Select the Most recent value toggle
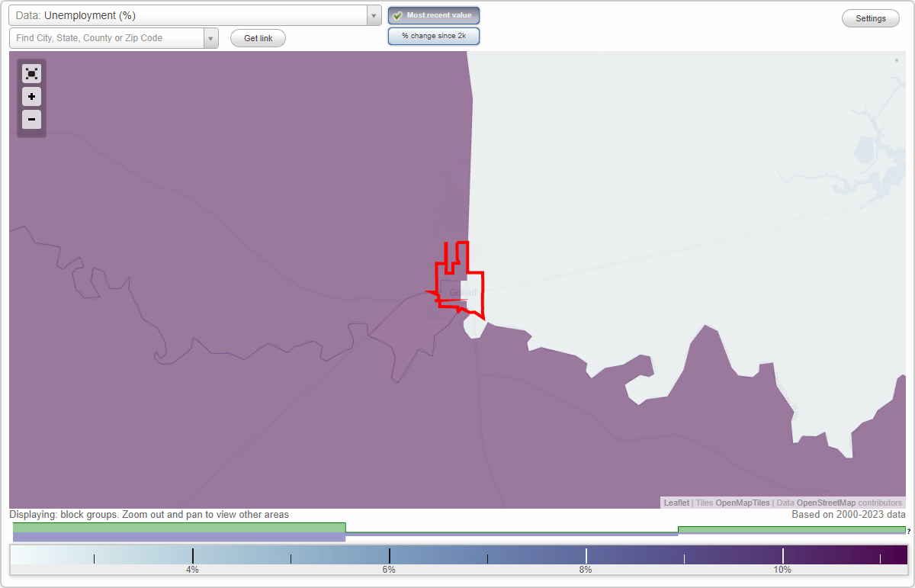915x588 pixels. [x=434, y=15]
